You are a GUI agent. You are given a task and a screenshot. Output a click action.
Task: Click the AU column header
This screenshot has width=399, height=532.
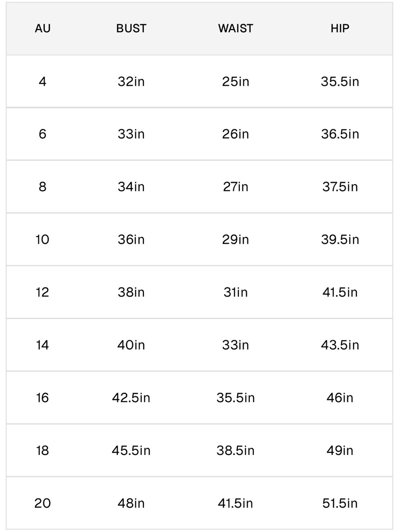(x=43, y=28)
